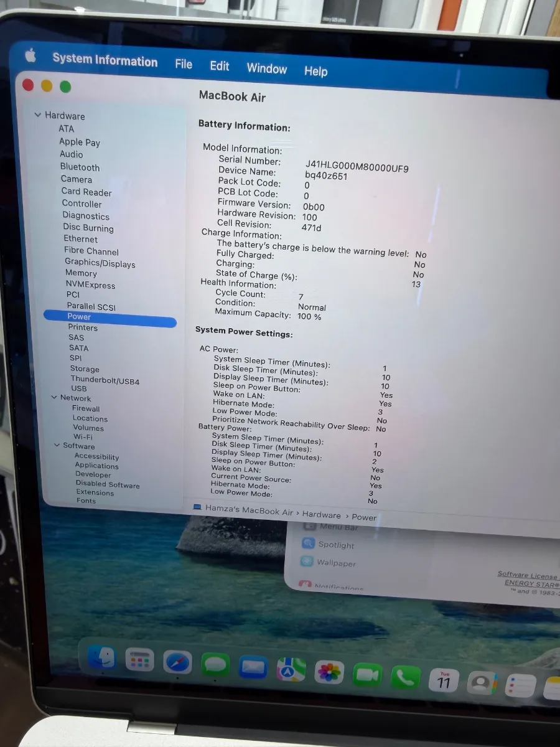Start FaceTime from the dock
Viewport: 560px width, 747px height.
367,676
